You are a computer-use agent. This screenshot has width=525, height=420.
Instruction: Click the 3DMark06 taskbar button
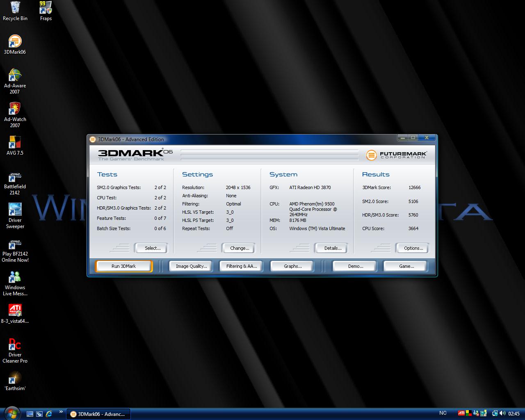(98, 414)
